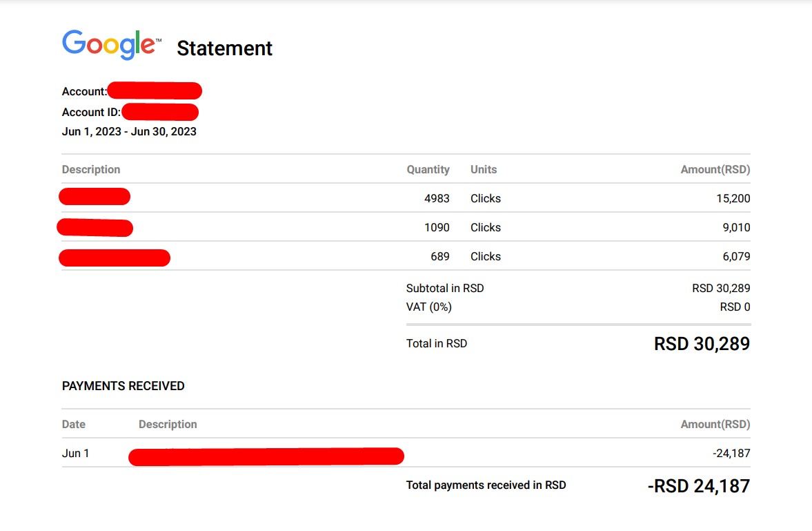Click the Jun 1 payment date

point(75,454)
